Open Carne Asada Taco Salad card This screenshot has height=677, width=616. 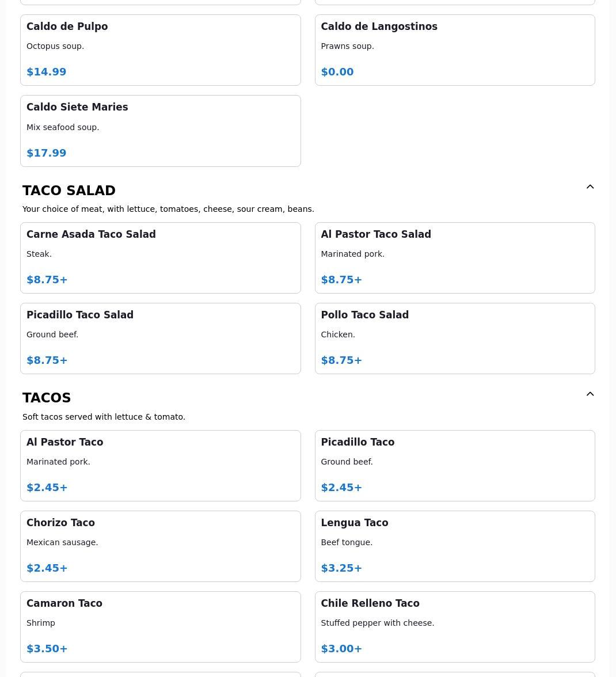161,258
